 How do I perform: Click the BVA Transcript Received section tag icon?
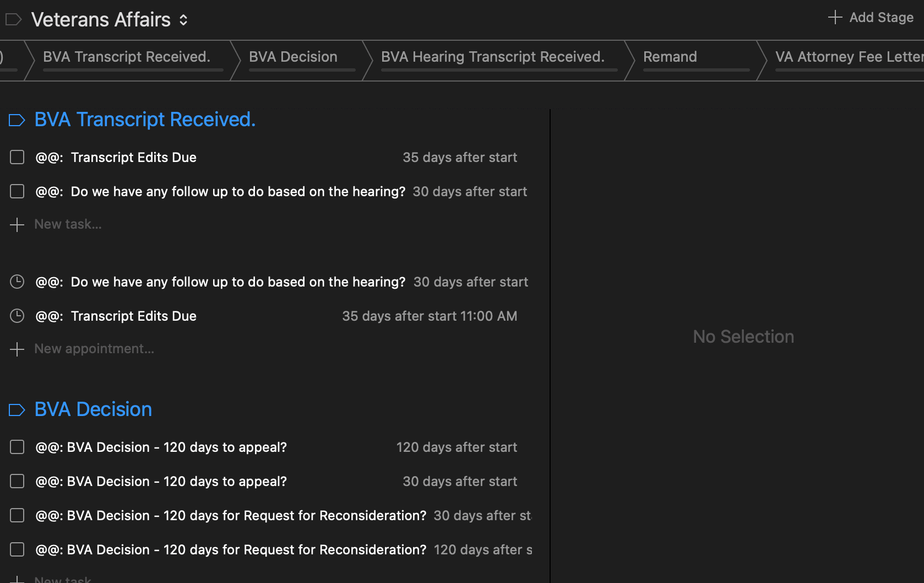17,120
